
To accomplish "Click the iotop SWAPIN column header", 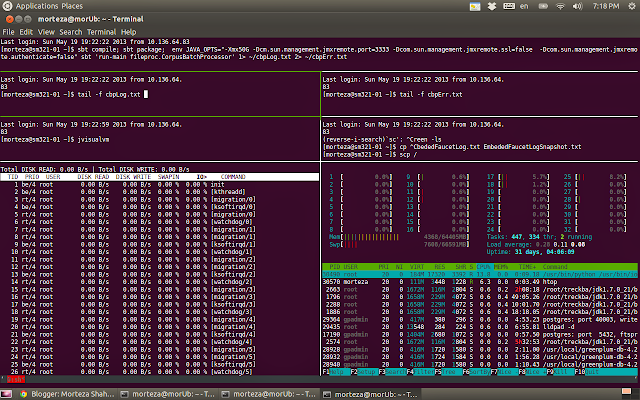I will tap(168, 177).
